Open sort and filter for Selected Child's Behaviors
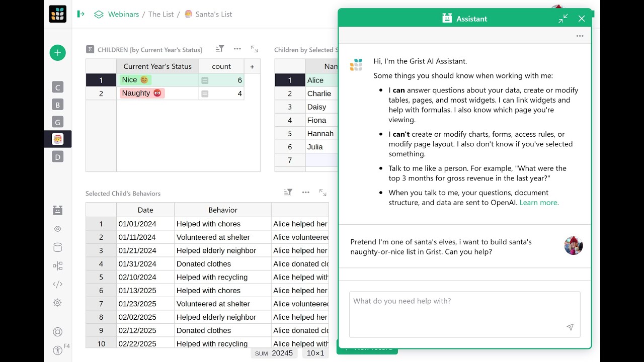The image size is (644, 362). coord(288,192)
